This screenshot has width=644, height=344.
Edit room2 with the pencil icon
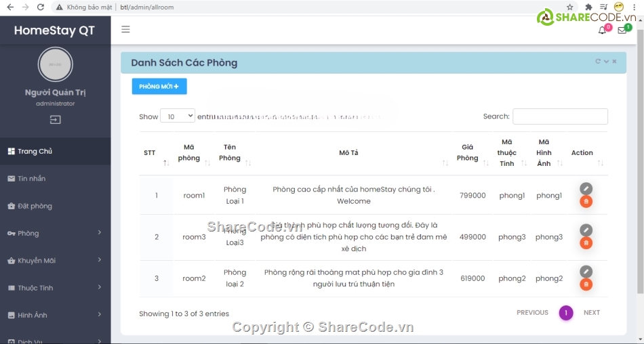[586, 272]
